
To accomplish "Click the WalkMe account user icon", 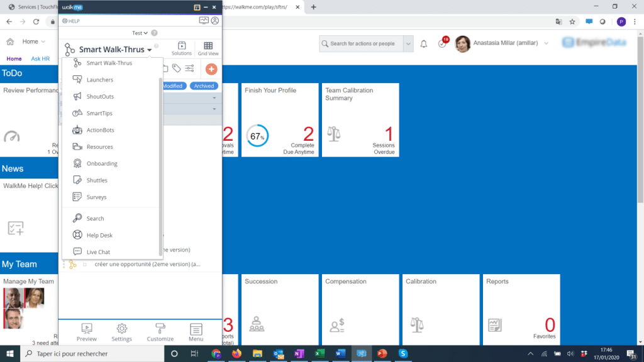I will coord(215,21).
